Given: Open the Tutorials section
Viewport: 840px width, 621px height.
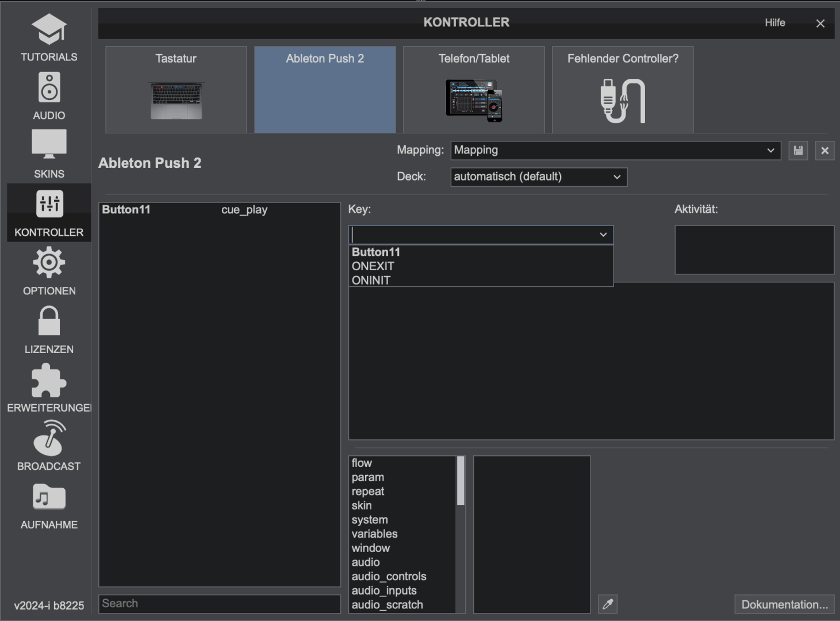Looking at the screenshot, I should 49,37.
